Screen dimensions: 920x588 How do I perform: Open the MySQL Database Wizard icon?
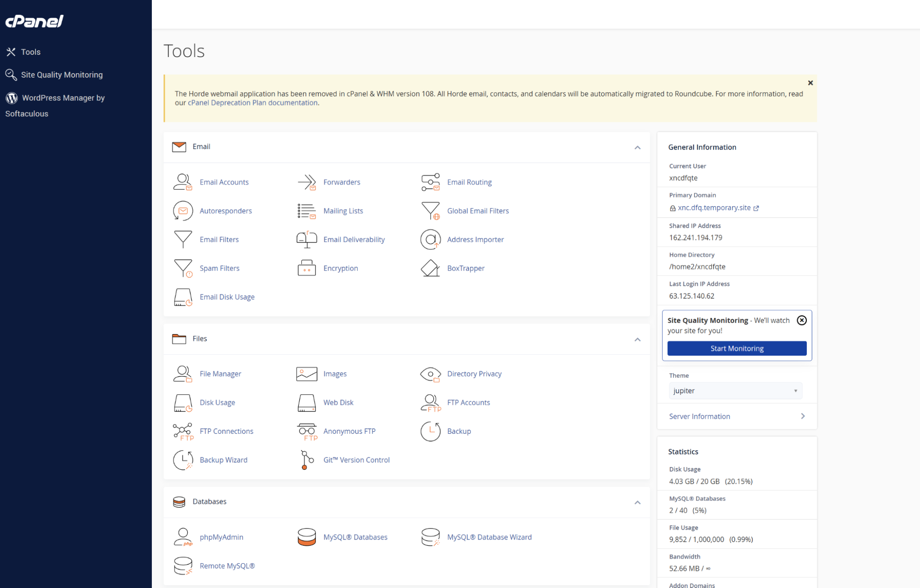coord(430,537)
